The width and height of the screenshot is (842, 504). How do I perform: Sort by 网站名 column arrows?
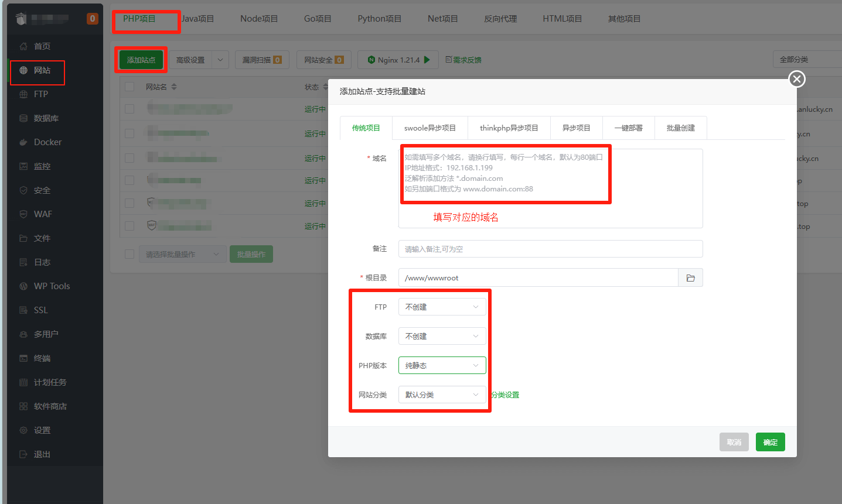tap(174, 87)
